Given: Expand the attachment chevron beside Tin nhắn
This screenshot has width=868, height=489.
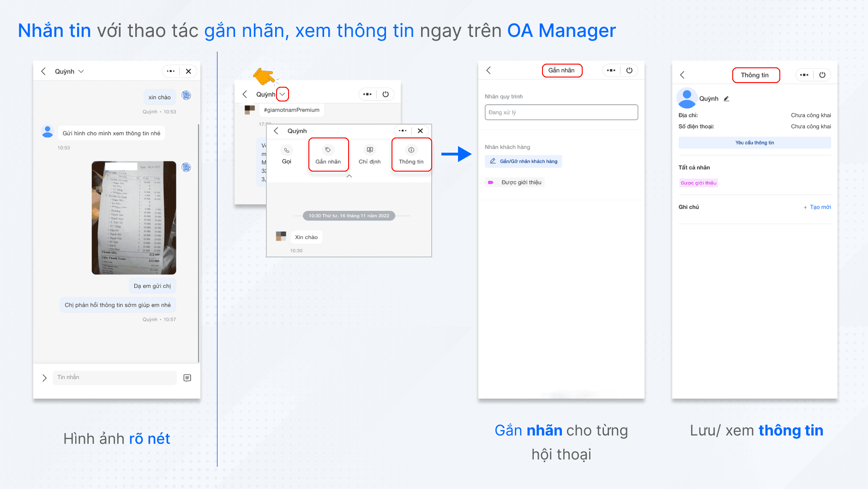Looking at the screenshot, I should [44, 378].
